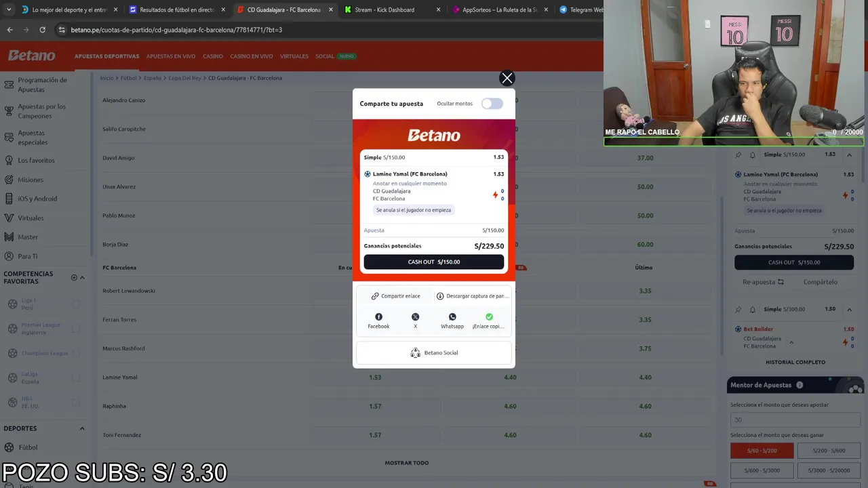Share to Betano Social
Screen dimensions: 868x488
click(x=434, y=352)
